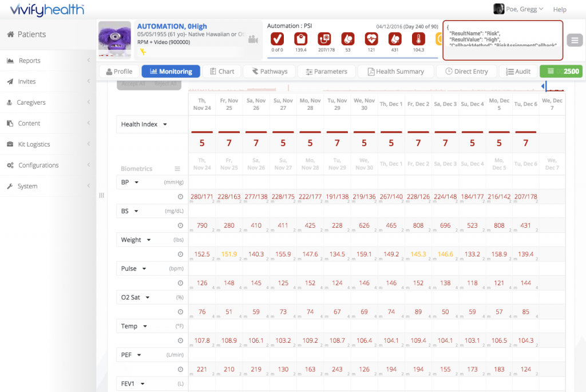Screen dimensions: 586x392
Task: Expand the Pulse biometric dropdown
Action: point(144,269)
